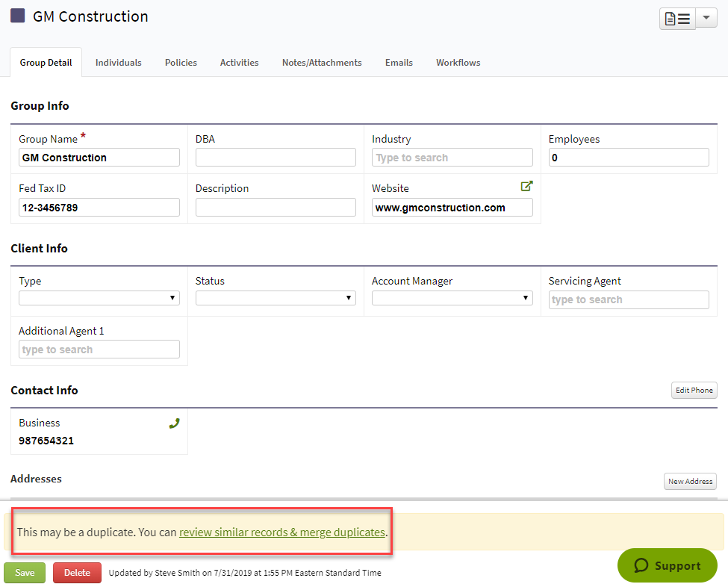
Task: Click the document summary icon at top right
Action: click(x=676, y=17)
